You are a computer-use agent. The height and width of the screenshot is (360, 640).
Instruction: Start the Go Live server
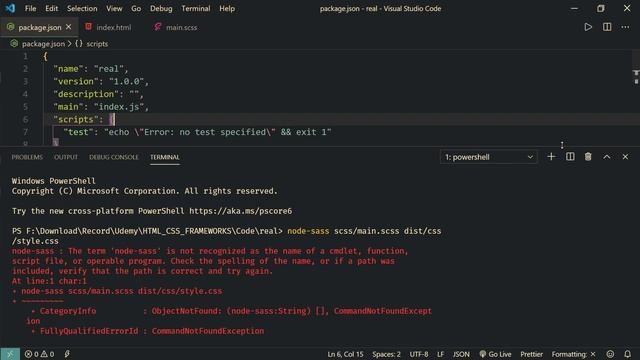point(495,354)
